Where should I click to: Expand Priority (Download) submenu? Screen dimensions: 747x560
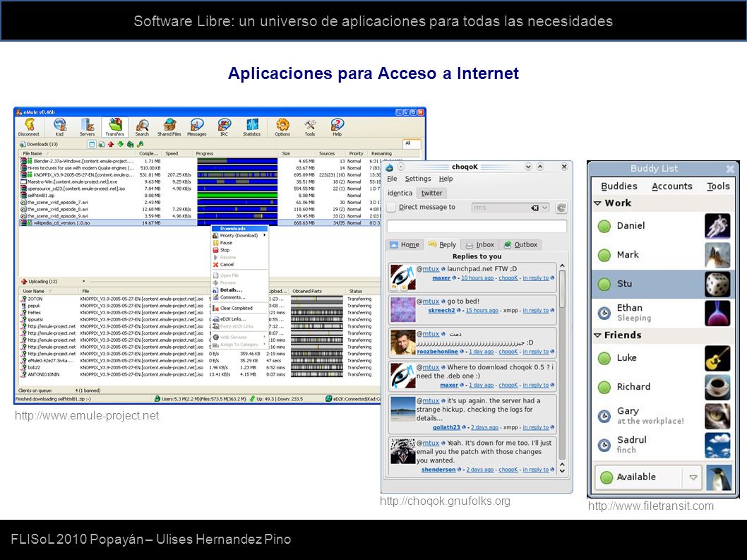239,235
